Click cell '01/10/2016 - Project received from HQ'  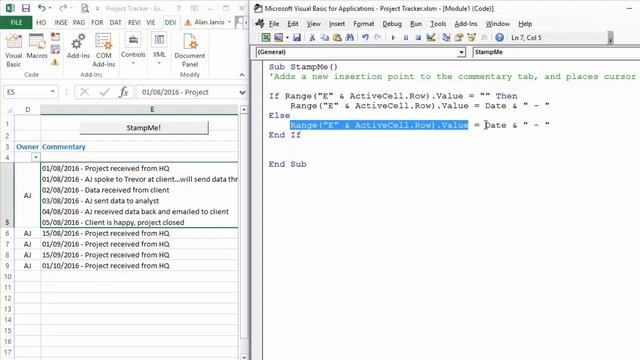click(x=139, y=266)
